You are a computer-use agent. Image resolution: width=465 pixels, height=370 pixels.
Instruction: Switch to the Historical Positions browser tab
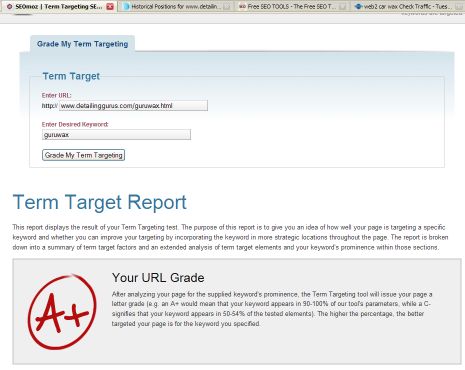coord(176,6)
